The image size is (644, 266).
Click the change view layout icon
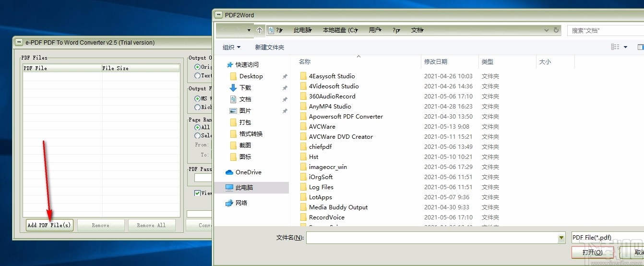click(615, 47)
